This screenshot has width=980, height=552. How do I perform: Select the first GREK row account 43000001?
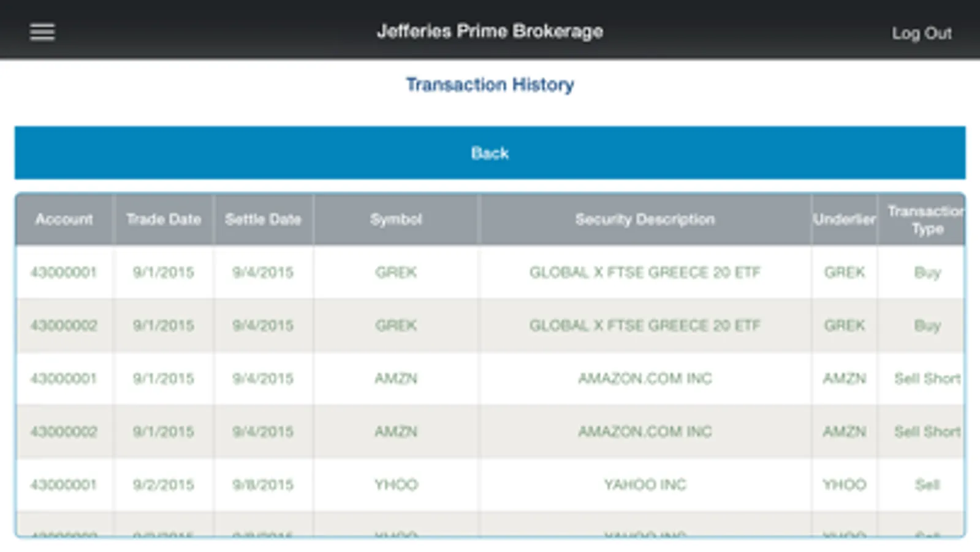pyautogui.click(x=64, y=272)
